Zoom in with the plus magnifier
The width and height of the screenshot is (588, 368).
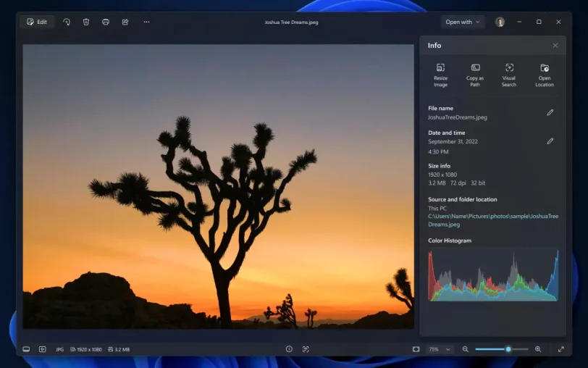pyautogui.click(x=538, y=349)
